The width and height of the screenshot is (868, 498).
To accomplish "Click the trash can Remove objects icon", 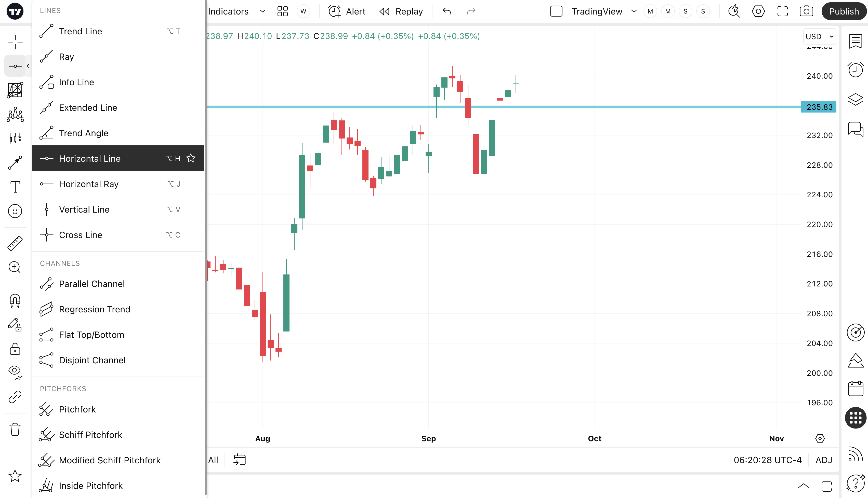I will coord(15,429).
